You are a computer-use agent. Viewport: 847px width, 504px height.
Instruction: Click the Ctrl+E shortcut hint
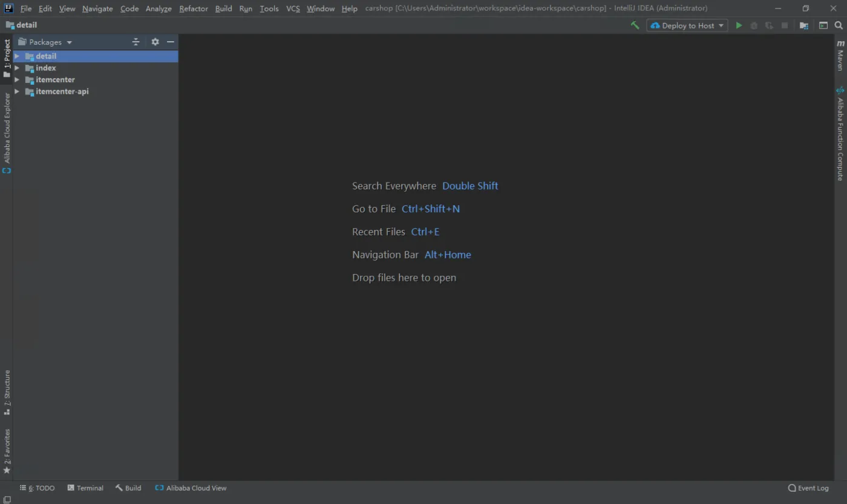click(425, 232)
